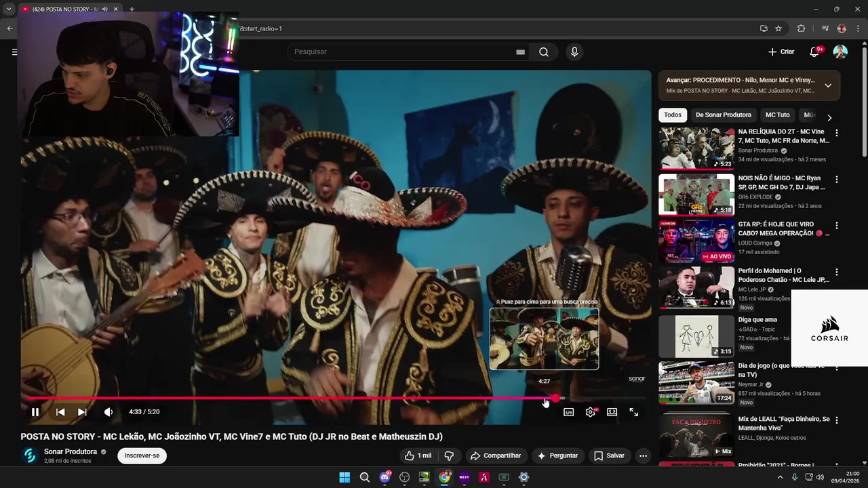Image resolution: width=868 pixels, height=488 pixels.
Task: Enter fullscreen video mode
Action: 634,412
